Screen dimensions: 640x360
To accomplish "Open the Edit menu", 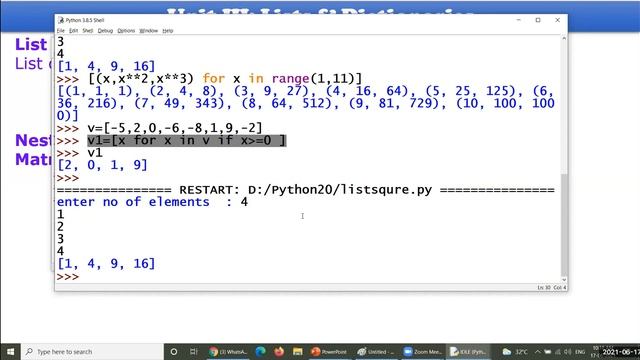I will click(73, 31).
